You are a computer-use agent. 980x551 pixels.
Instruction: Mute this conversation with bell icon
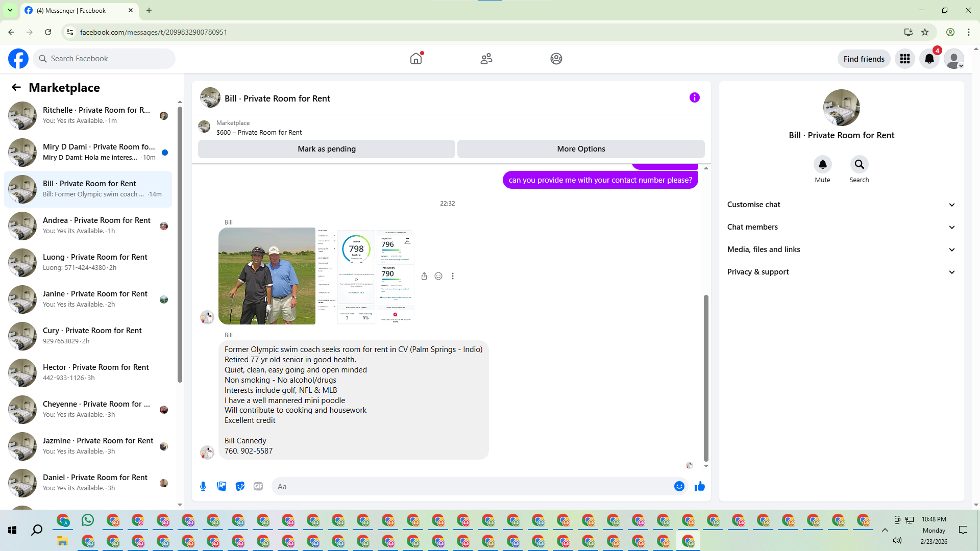coord(822,164)
